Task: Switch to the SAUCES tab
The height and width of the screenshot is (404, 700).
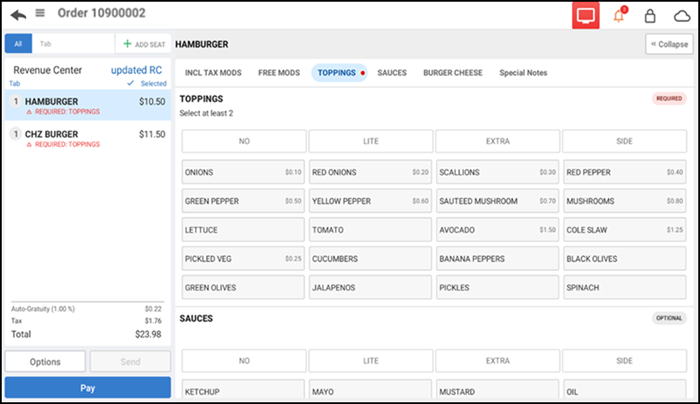Action: [x=392, y=73]
